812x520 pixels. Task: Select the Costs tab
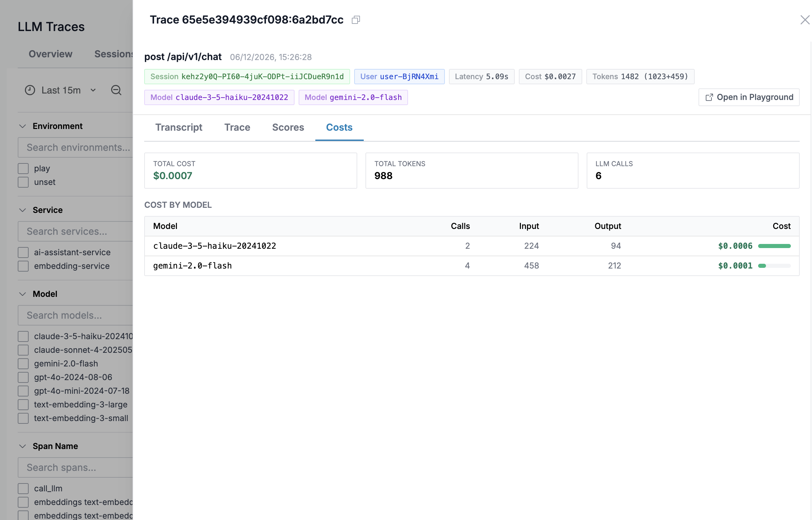339,127
